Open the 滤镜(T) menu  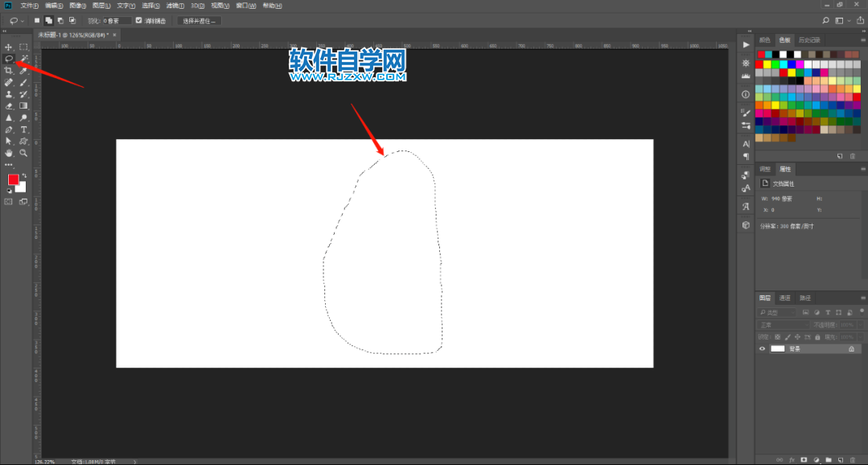[x=175, y=6]
